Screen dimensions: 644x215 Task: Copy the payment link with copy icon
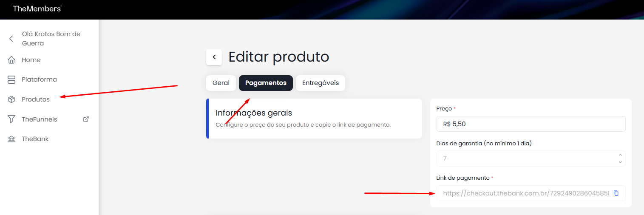point(616,193)
